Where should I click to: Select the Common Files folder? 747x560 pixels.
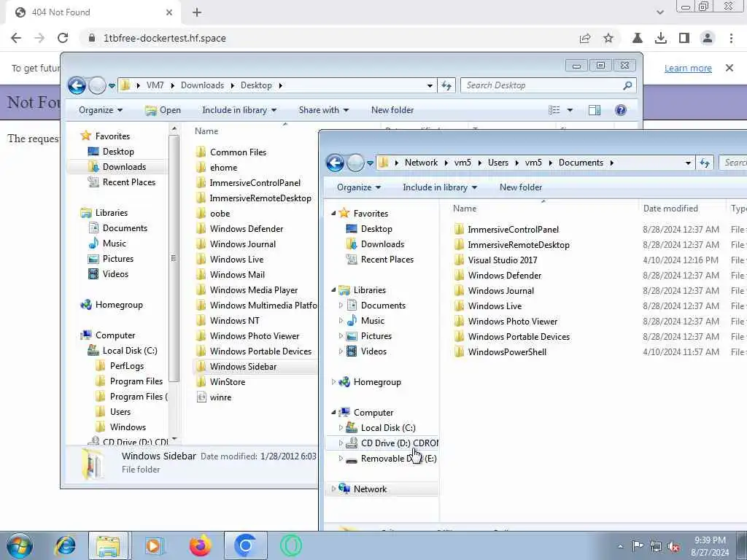click(231, 152)
